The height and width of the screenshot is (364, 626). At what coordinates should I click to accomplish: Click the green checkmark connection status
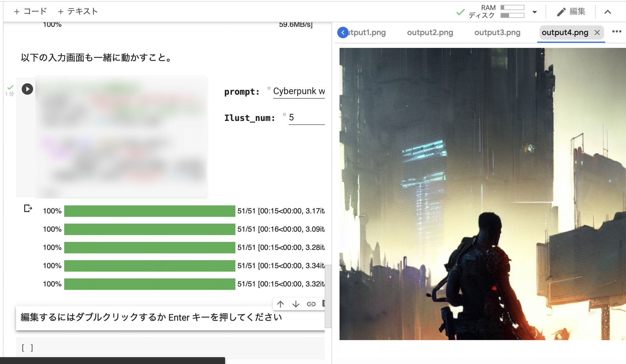tap(460, 12)
